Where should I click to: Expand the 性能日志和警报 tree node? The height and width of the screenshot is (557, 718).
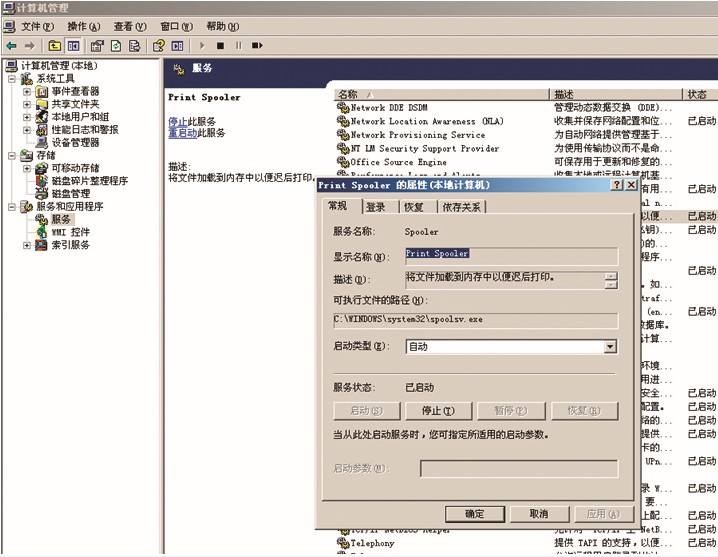27,130
